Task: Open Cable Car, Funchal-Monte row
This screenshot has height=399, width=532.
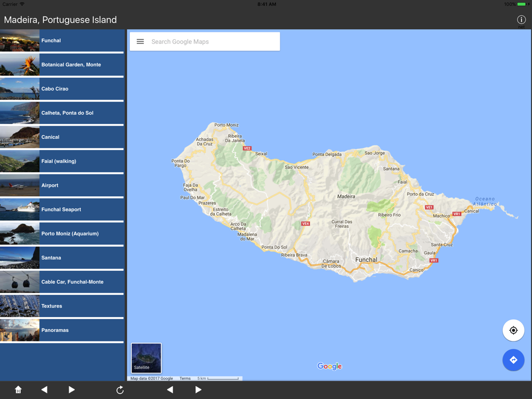Action: (62, 281)
